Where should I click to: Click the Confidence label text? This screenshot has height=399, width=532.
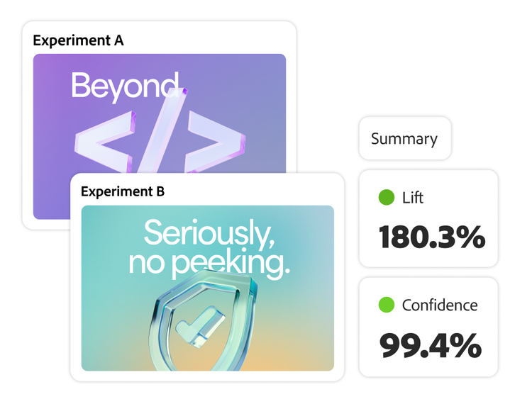tap(440, 305)
